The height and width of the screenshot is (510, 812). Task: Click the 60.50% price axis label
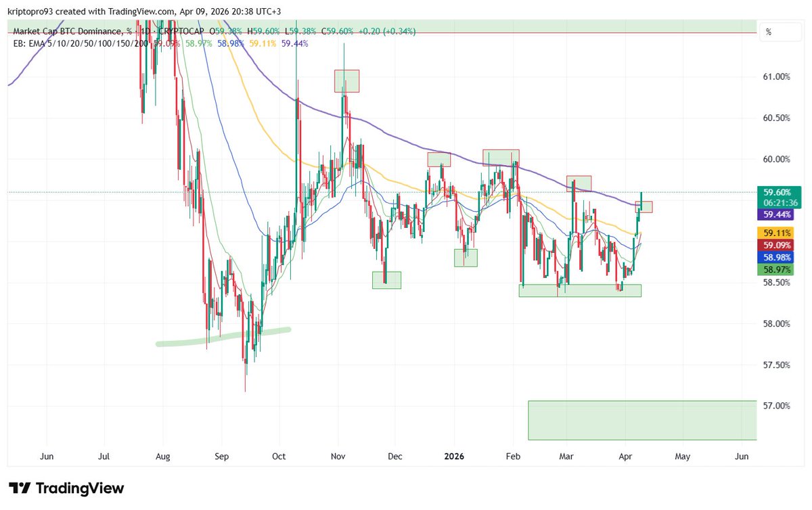tap(776, 118)
